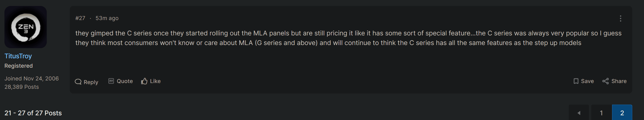Click the Reply text label
The width and height of the screenshot is (644, 120).
pos(91,82)
